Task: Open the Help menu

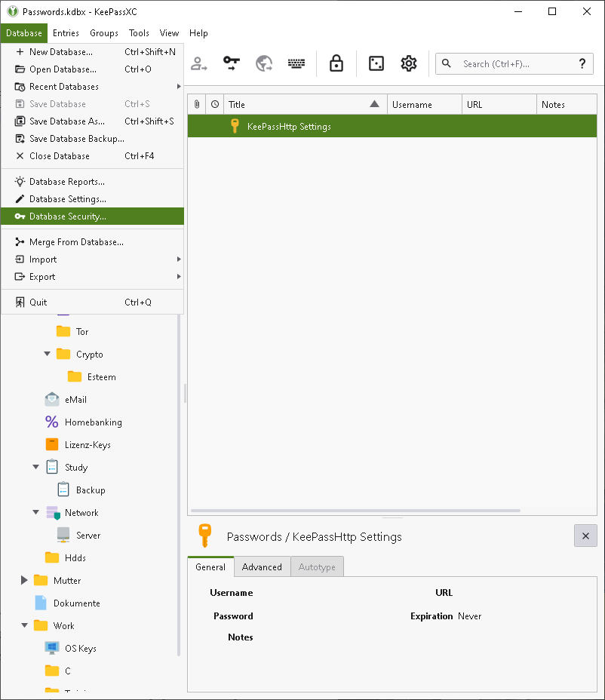Action: click(198, 33)
